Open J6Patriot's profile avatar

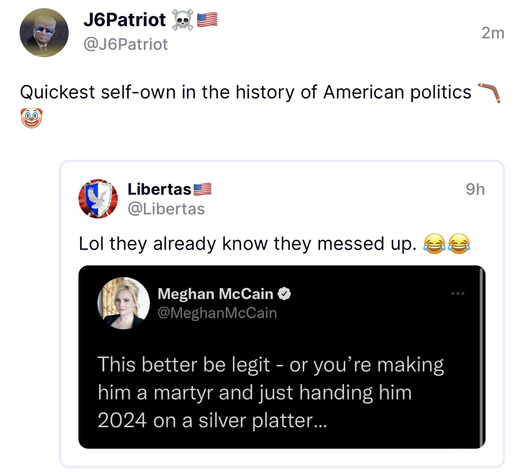44,32
